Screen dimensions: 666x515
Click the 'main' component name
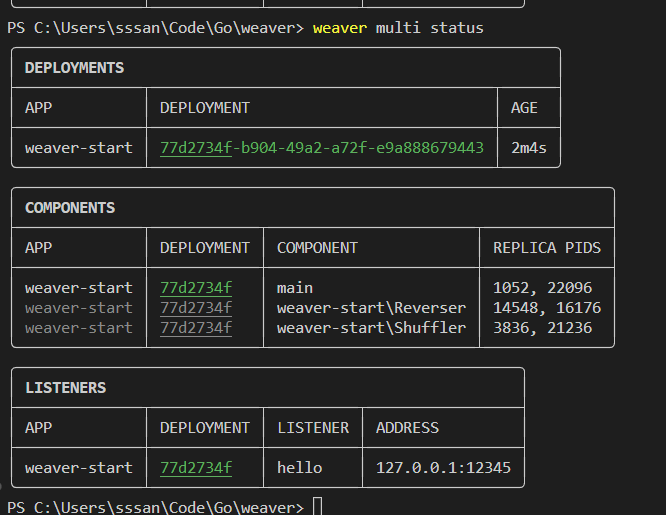[x=295, y=288]
